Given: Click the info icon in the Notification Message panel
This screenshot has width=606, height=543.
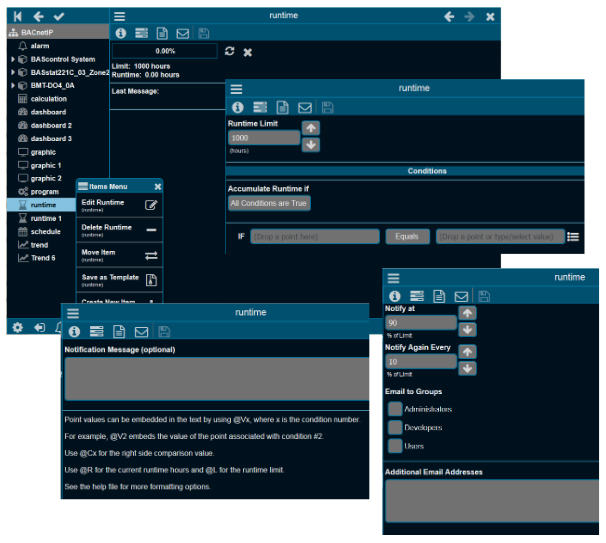Looking at the screenshot, I should [74, 331].
